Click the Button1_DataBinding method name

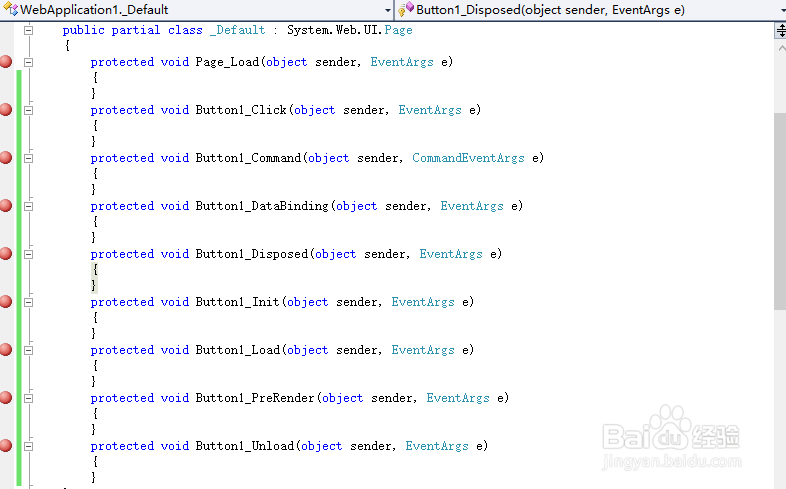tap(262, 206)
